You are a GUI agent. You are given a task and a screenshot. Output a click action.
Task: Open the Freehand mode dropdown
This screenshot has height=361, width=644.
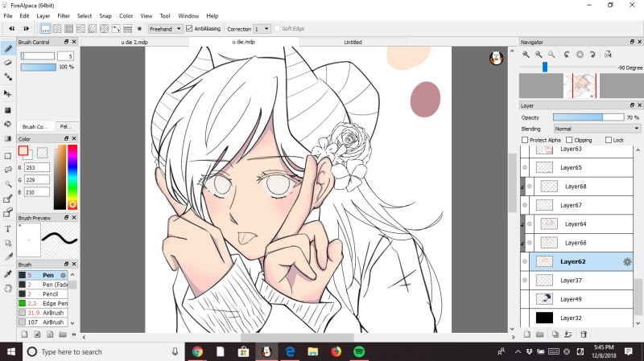[165, 29]
